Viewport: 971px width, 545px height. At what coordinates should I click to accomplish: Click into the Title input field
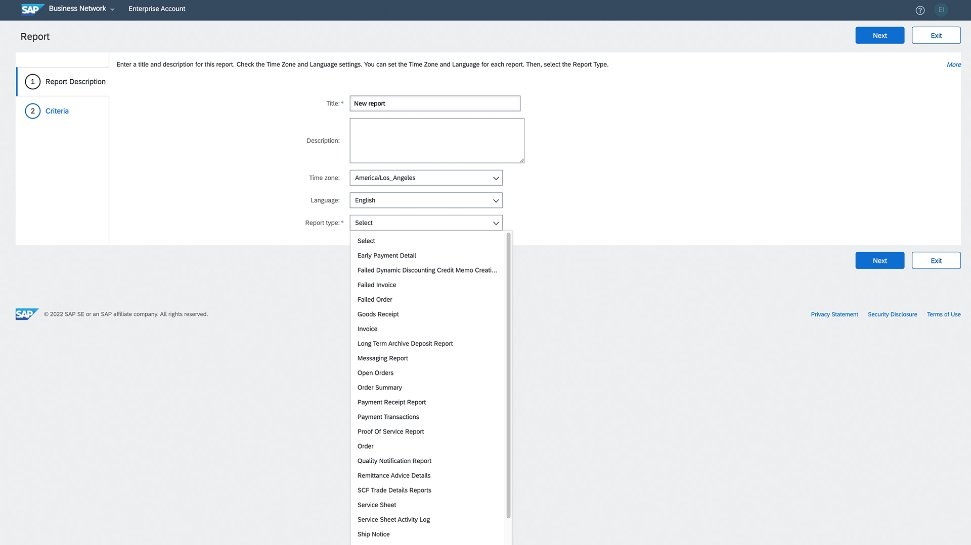coord(435,103)
